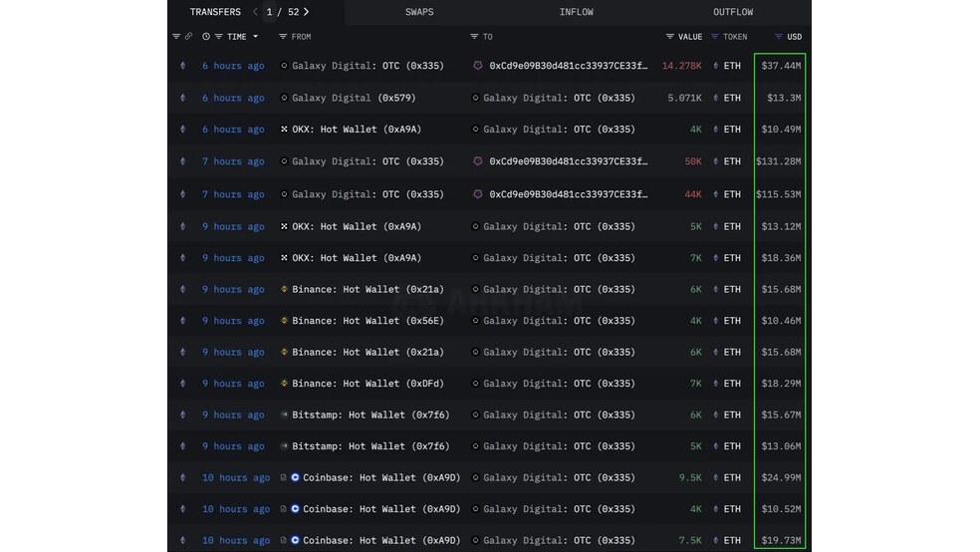Open Galaxy Digital OTC recipient in $19.73M row
The width and height of the screenshot is (980, 552).
click(x=559, y=540)
